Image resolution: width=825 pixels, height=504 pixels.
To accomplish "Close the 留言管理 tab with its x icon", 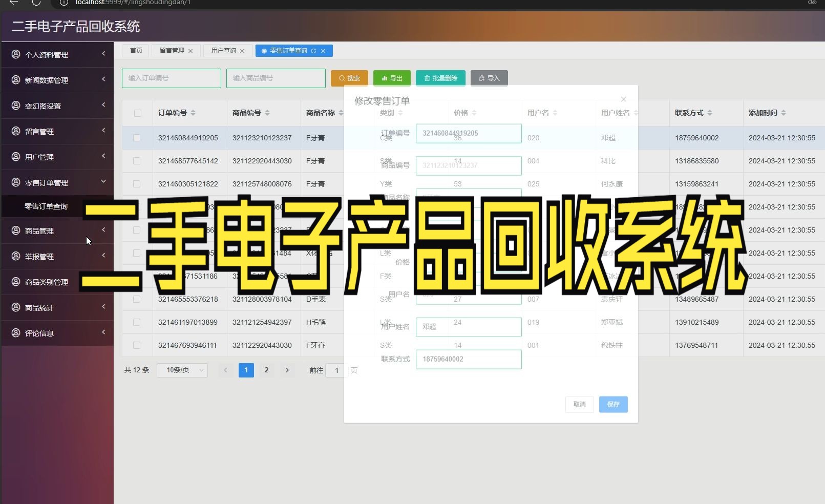I will click(191, 51).
